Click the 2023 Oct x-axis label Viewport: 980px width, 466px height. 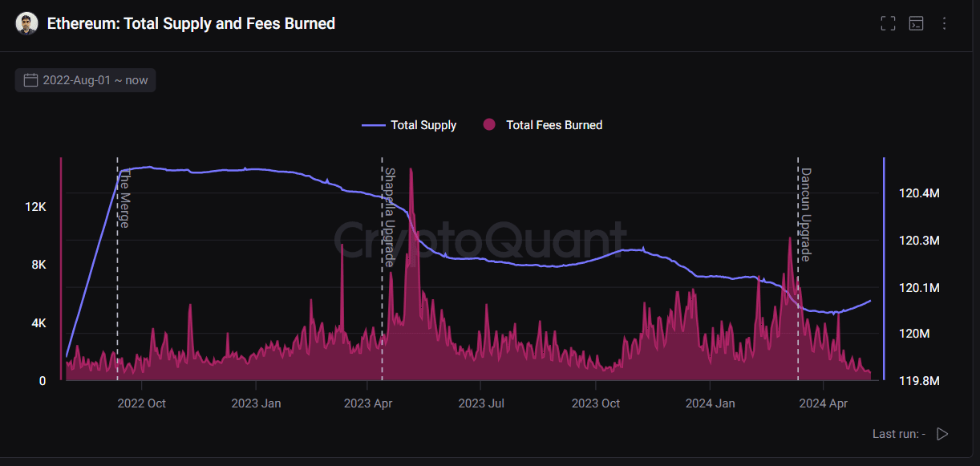[x=597, y=403]
